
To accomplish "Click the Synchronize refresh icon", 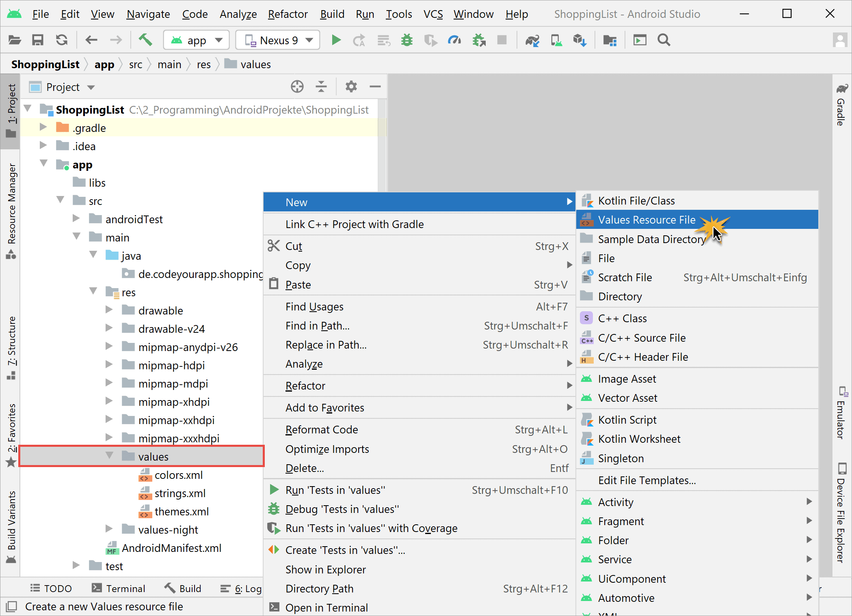I will (x=61, y=40).
